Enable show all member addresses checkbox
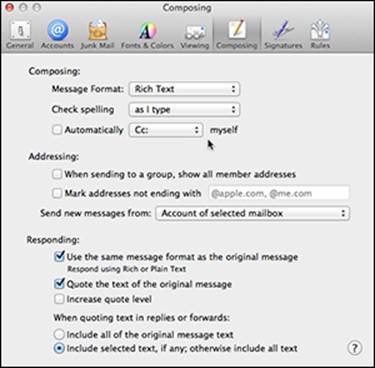This screenshot has height=368, width=375. pos(57,174)
